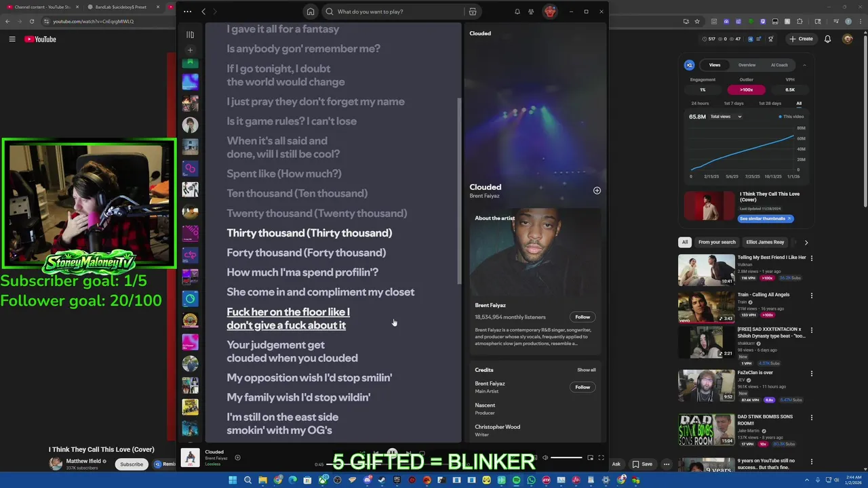The height and width of the screenshot is (488, 868).
Task: Open Spotify three-dot app menu
Action: point(187,12)
